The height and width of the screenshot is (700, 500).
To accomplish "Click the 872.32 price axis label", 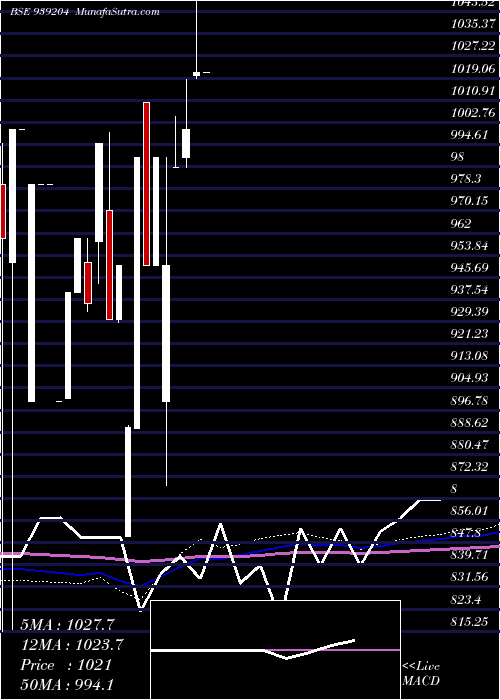I will (x=470, y=467).
